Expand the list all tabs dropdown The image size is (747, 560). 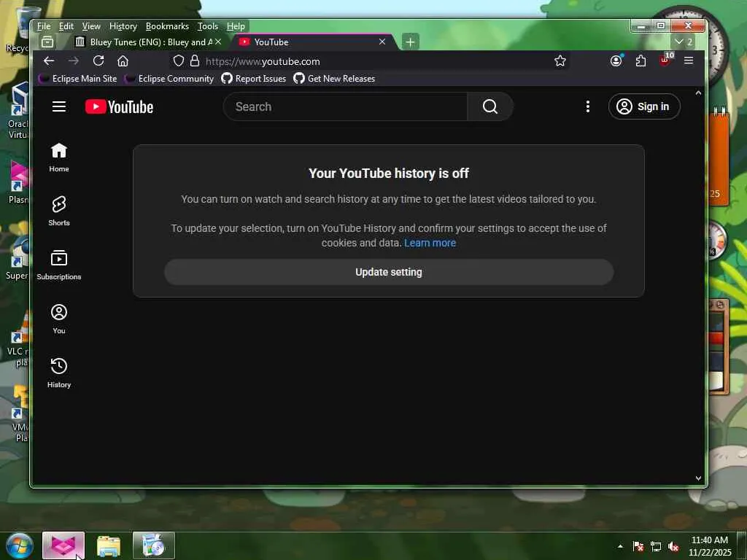click(683, 42)
